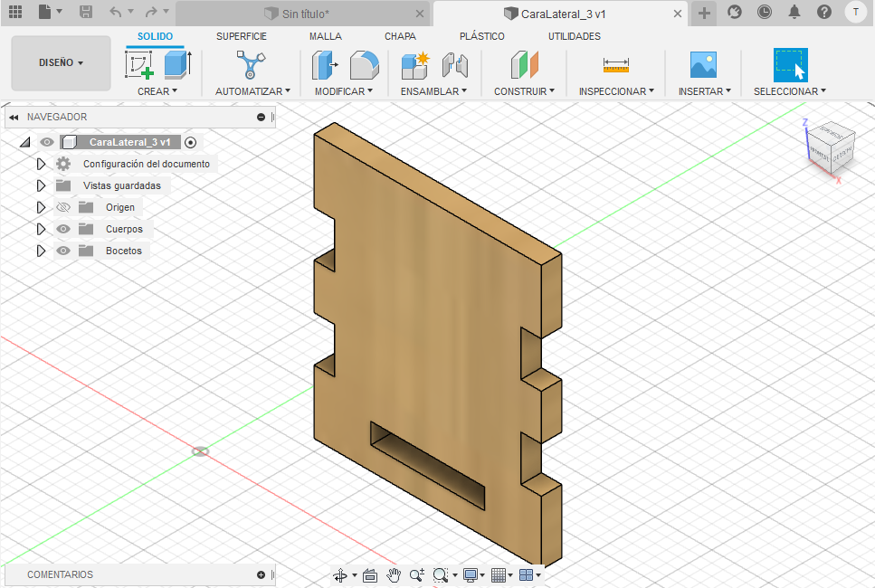Open the INSPECCIONAR dropdown menu

coord(616,91)
